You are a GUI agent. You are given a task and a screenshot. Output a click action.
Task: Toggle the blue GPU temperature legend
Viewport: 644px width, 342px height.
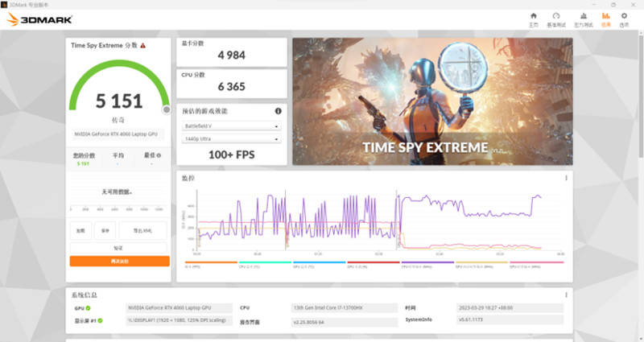(319, 265)
